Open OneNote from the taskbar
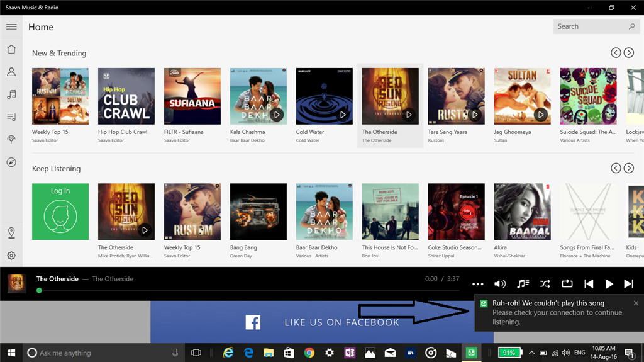Screen dimensions: 644x362 click(350, 353)
